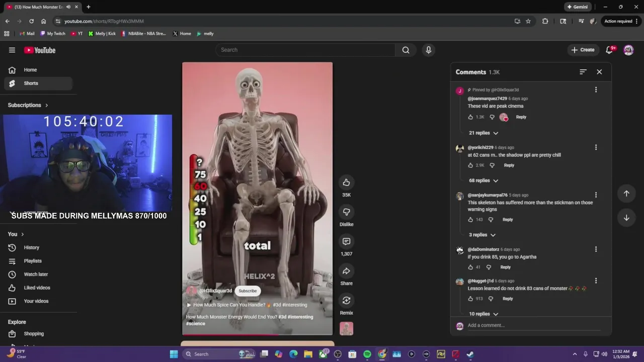Open the My Twitch bookmark
644x362 pixels.
click(x=53, y=34)
